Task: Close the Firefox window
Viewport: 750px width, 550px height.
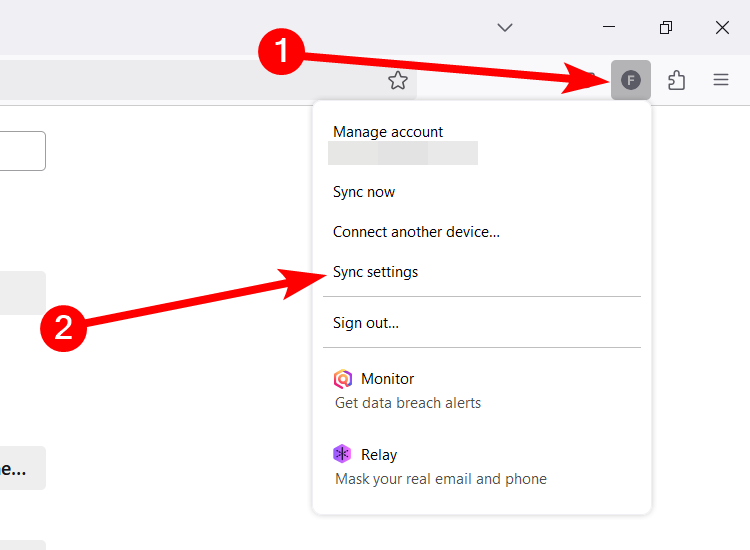Action: [722, 27]
